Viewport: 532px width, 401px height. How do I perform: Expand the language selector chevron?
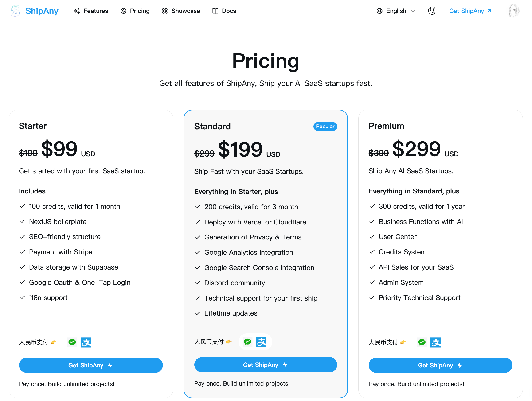[413, 11]
